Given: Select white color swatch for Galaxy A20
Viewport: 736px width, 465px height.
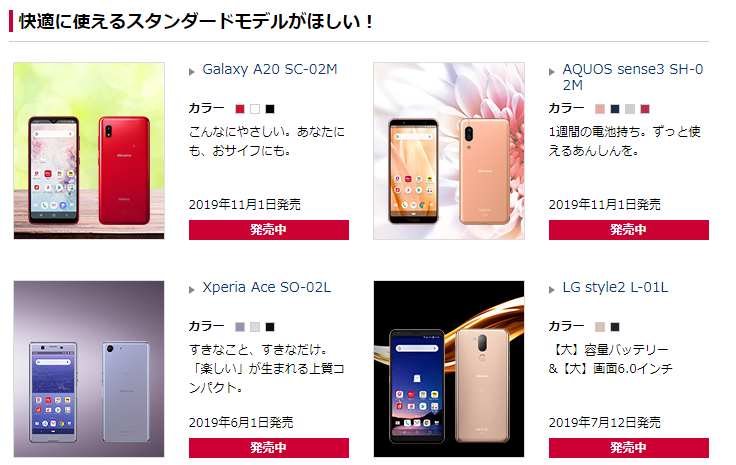Looking at the screenshot, I should 255,109.
